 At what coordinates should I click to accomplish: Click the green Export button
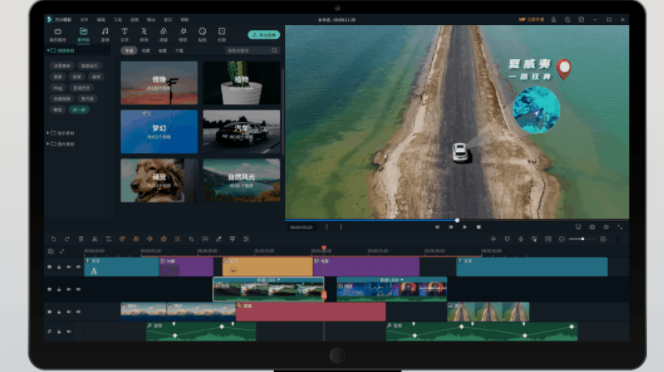click(x=264, y=35)
